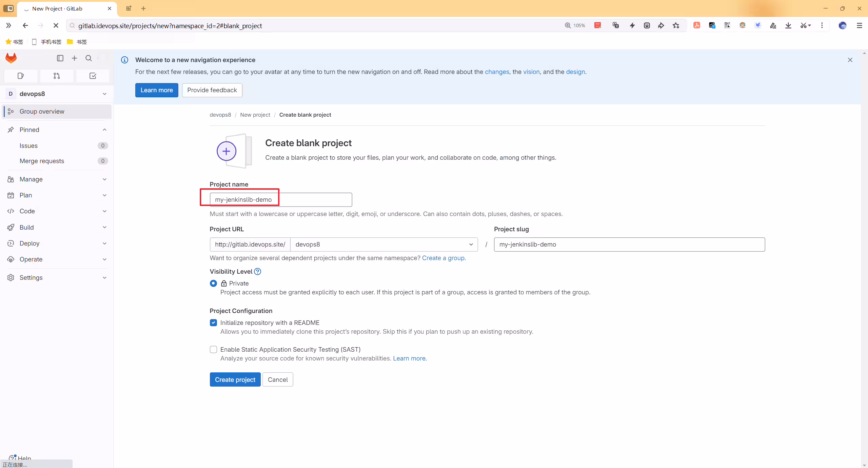Screen dimensions: 868x468
Task: Open the QR code extension icon
Action: coord(727,25)
